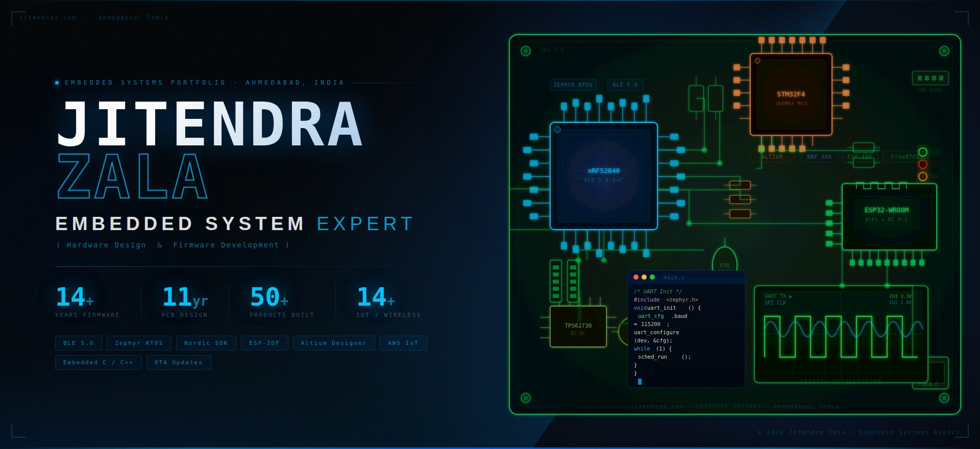
Task: Open the main.c file tab
Action: point(674,278)
